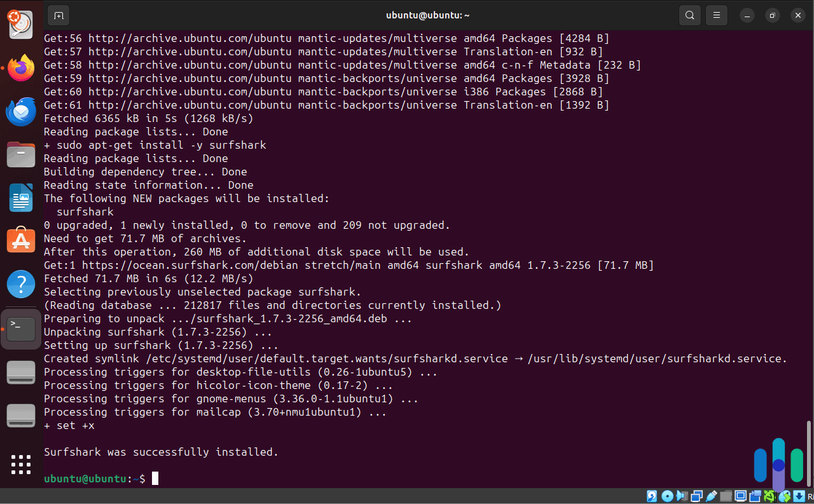Open a new terminal tab
The width and height of the screenshot is (814, 504).
(x=59, y=15)
